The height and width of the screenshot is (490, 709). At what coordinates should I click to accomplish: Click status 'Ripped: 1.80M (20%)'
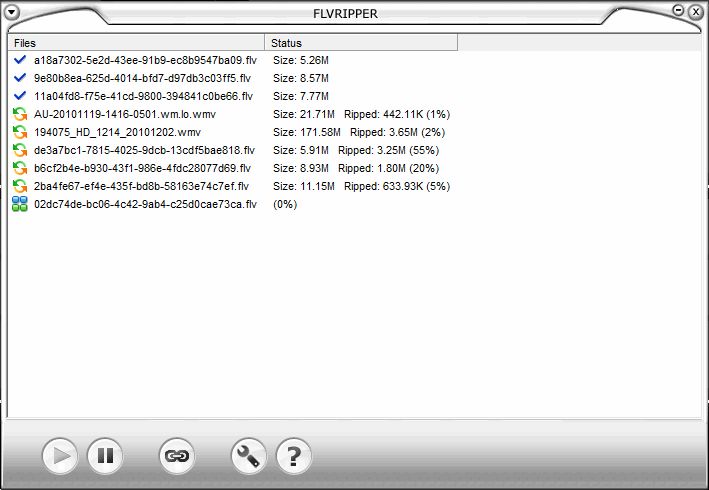(389, 169)
